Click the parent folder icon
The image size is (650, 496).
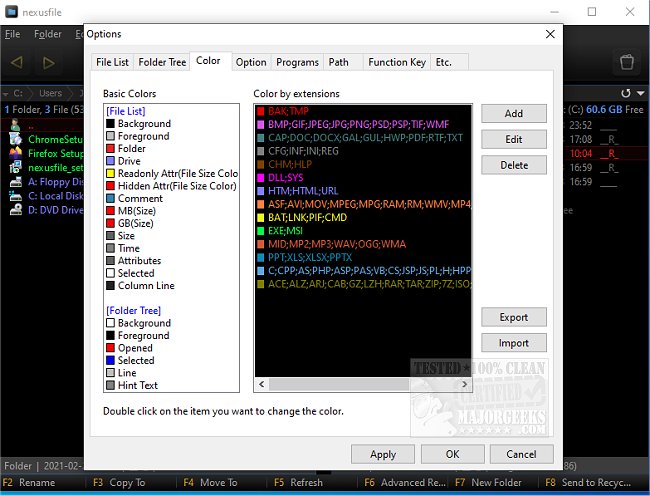(x=15, y=125)
